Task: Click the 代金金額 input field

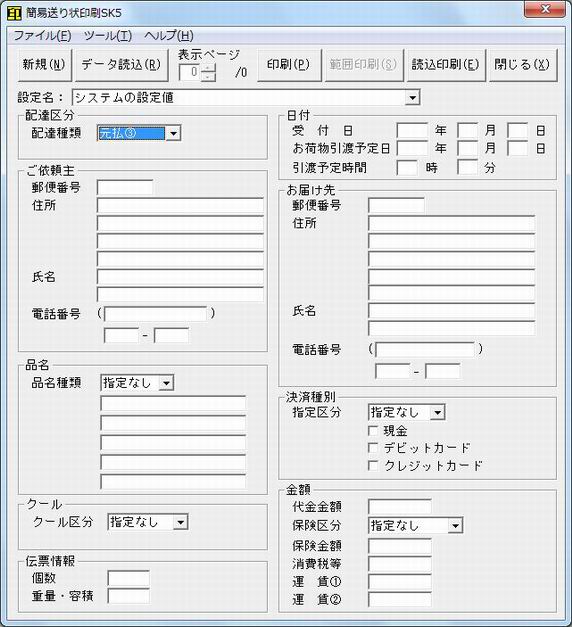Action: pyautogui.click(x=400, y=507)
